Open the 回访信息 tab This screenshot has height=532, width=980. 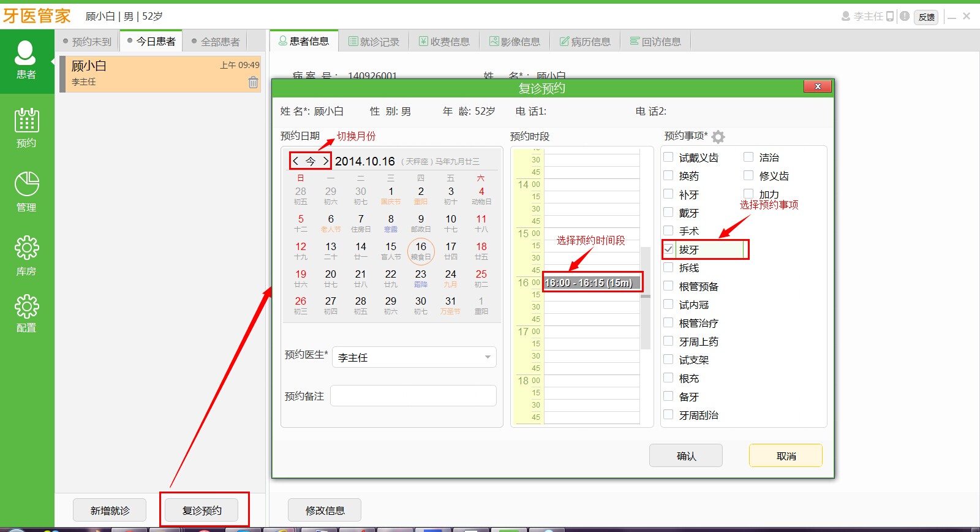click(x=655, y=42)
